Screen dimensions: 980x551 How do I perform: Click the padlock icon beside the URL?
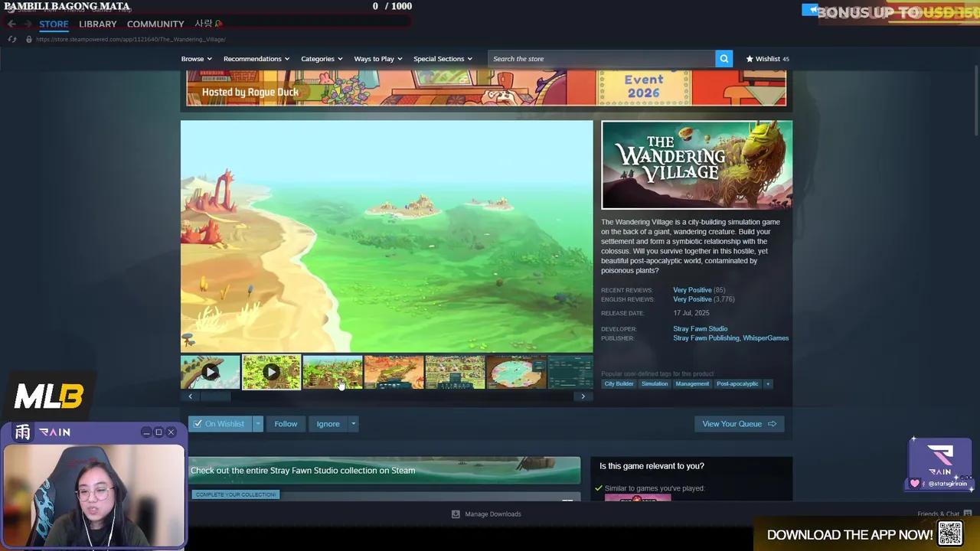tap(29, 39)
